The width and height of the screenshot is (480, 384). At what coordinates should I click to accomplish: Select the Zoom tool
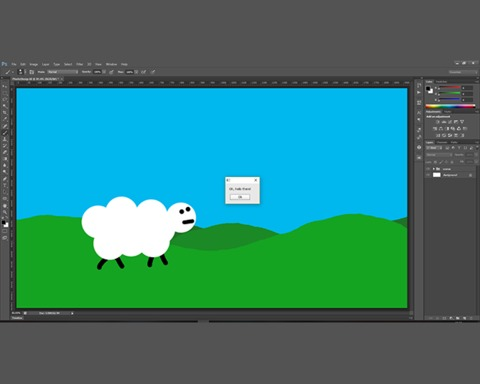tap(5, 213)
